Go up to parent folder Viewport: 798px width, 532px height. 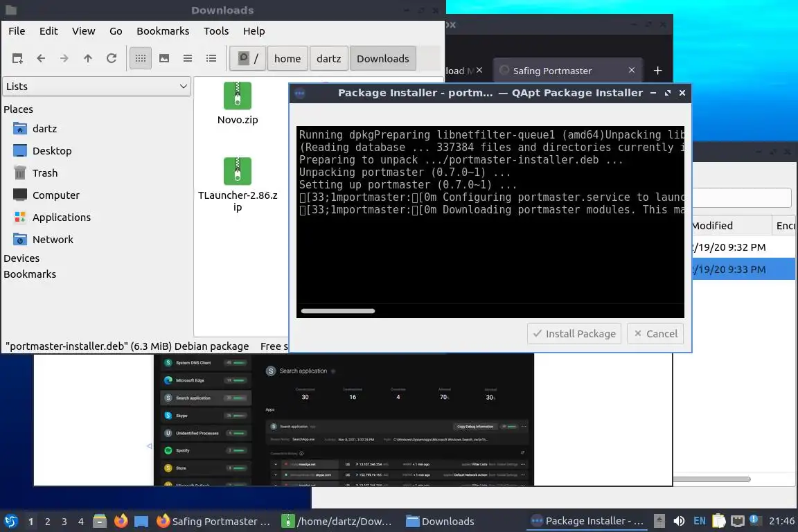(x=87, y=59)
